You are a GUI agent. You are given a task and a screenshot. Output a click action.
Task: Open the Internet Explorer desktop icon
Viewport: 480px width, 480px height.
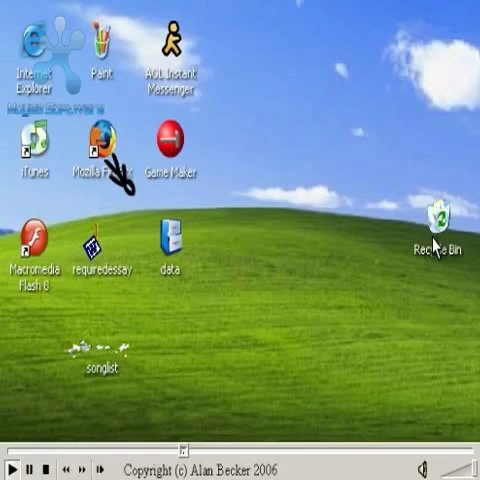tap(34, 41)
